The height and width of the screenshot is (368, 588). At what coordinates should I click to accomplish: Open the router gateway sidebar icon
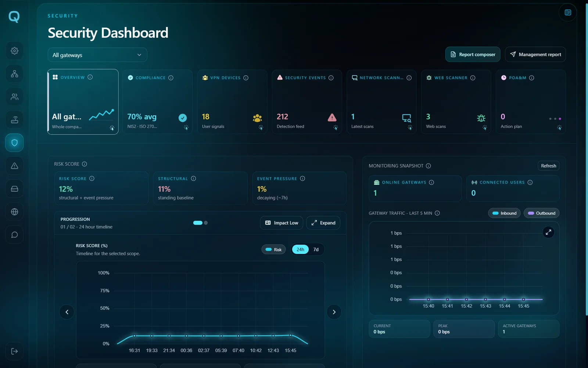pos(14,120)
